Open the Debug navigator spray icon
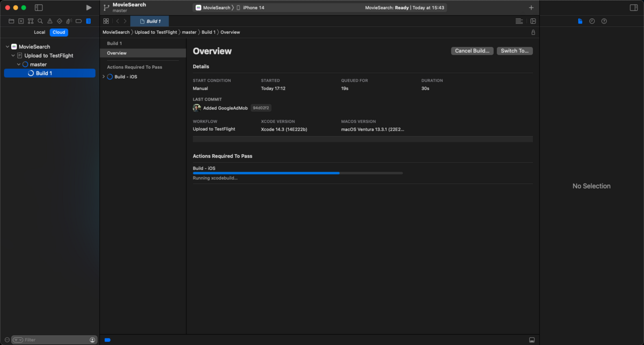Image resolution: width=644 pixels, height=345 pixels. (x=69, y=21)
